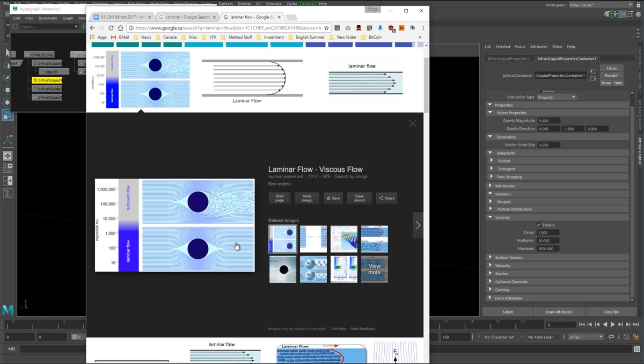
Task: Open Show menu in Attribute Editor
Action: 557,47
